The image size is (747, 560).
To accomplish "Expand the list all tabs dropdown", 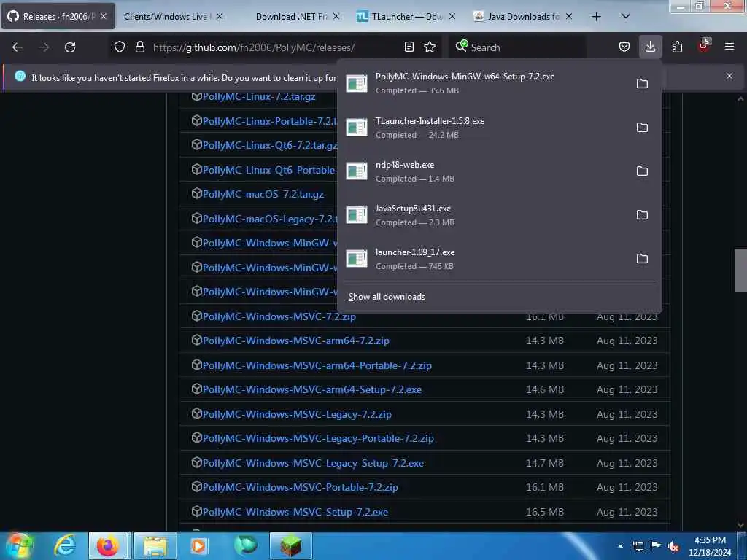I will point(626,16).
